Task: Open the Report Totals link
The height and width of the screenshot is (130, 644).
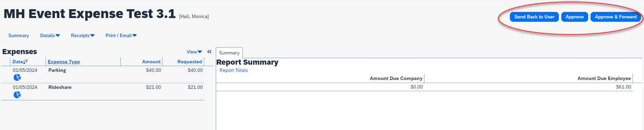Action: [234, 70]
